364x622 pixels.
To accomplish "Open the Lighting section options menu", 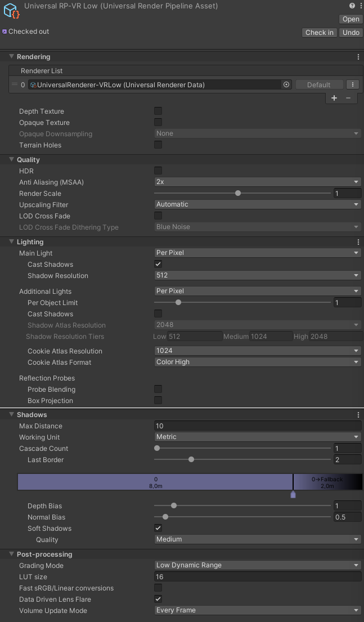I will (x=358, y=241).
